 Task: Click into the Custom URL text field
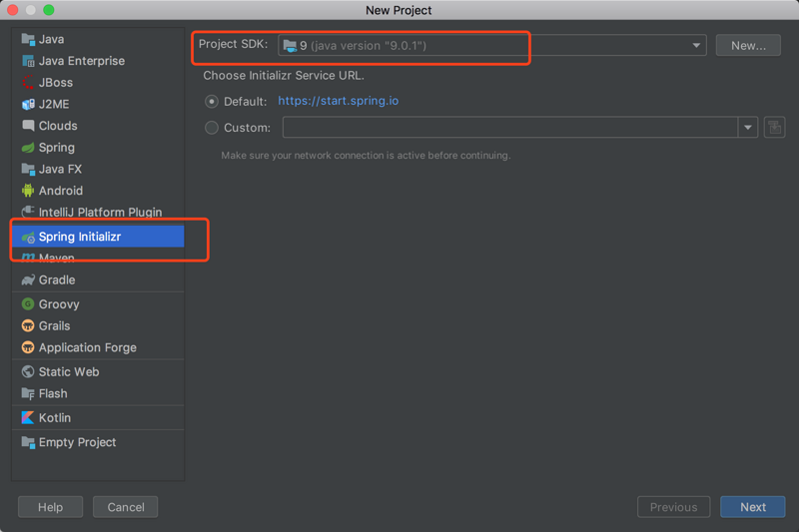(x=510, y=128)
